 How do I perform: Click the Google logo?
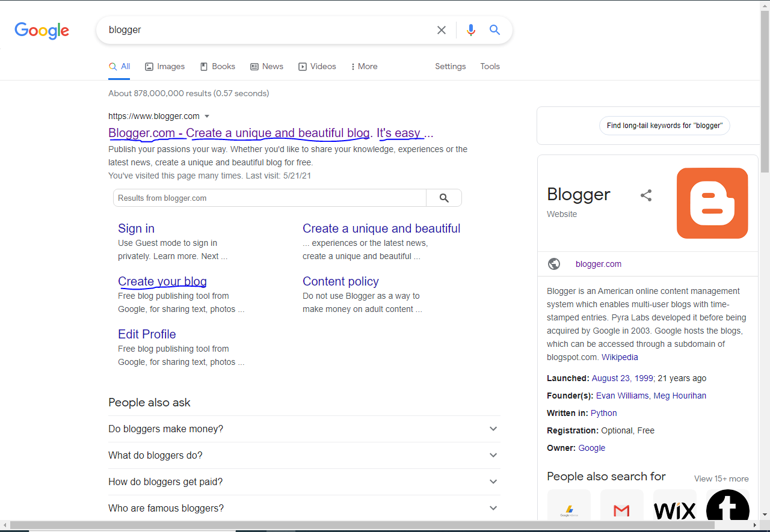(x=42, y=30)
